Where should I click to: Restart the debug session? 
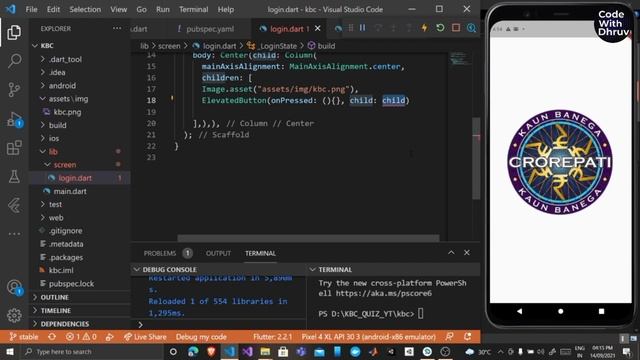440,28
